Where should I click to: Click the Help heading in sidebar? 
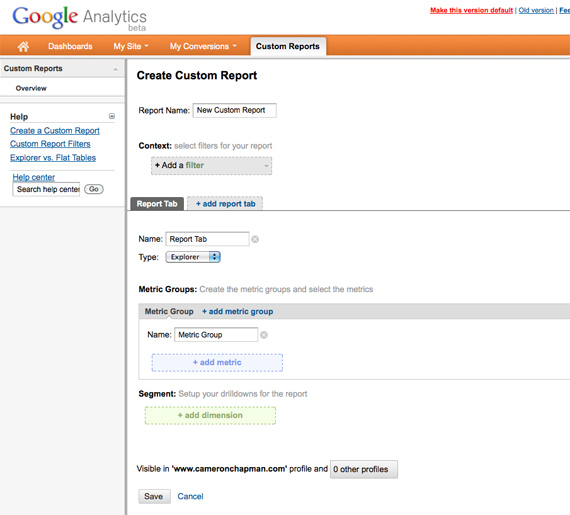[19, 117]
